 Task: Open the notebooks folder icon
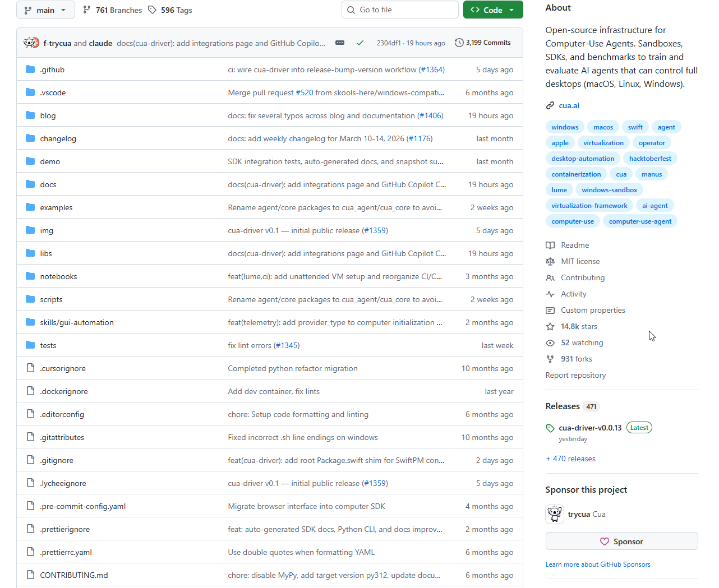click(30, 276)
